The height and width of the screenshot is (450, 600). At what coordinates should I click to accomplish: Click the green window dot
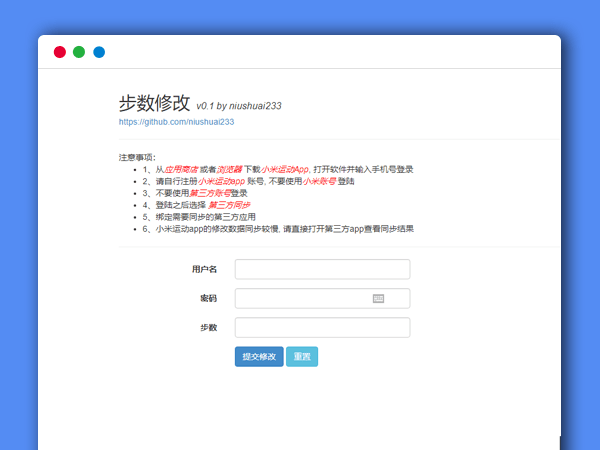click(x=79, y=52)
